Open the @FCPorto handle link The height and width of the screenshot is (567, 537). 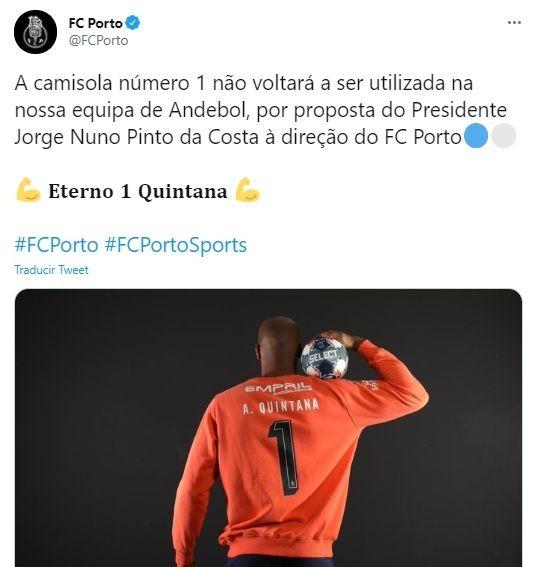(98, 40)
